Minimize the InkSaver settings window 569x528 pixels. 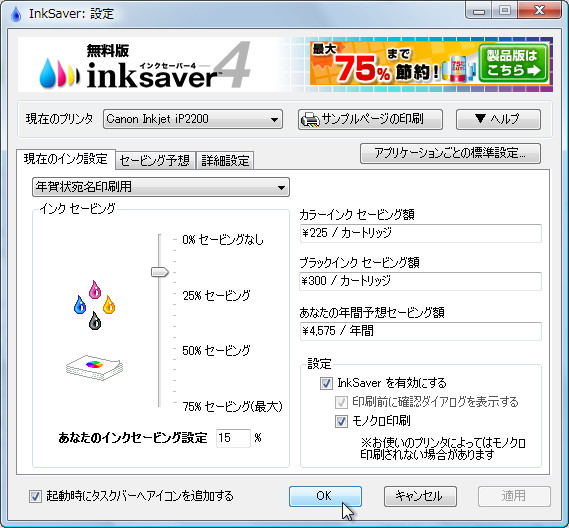coord(479,10)
